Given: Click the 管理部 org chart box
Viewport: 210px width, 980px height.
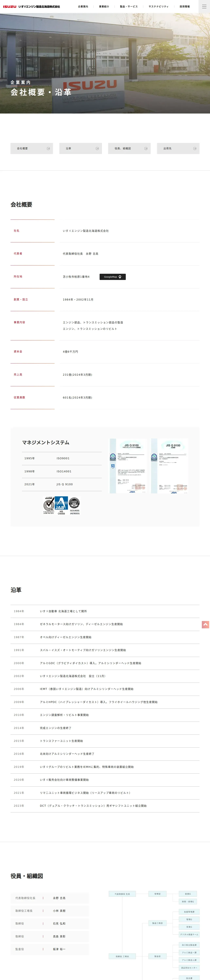Looking at the screenshot, I should tap(157, 894).
